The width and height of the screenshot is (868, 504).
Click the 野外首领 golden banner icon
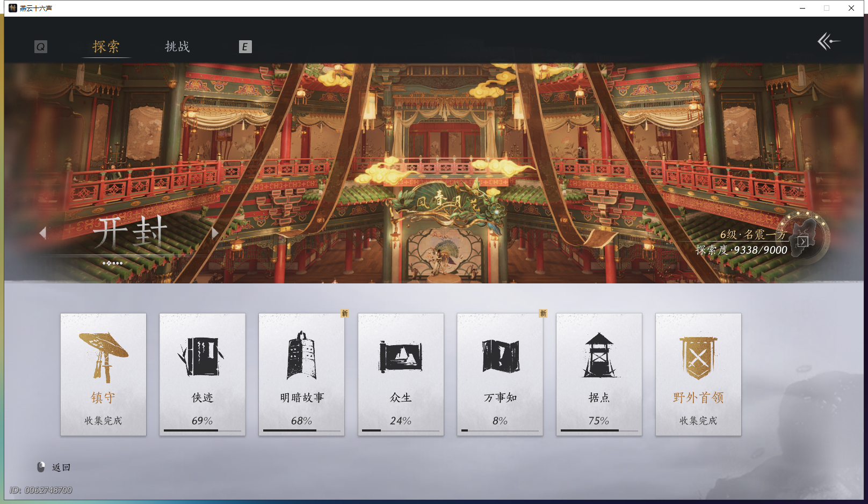pyautogui.click(x=698, y=354)
